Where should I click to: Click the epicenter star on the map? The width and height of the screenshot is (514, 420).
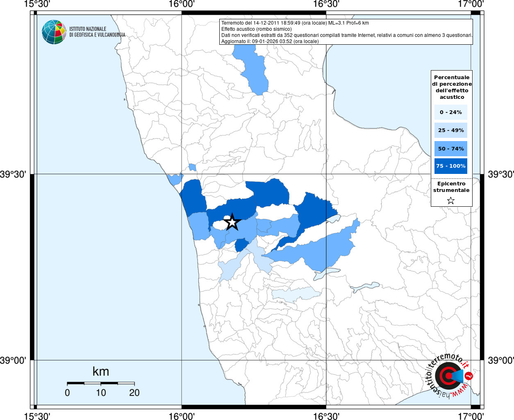232,222
